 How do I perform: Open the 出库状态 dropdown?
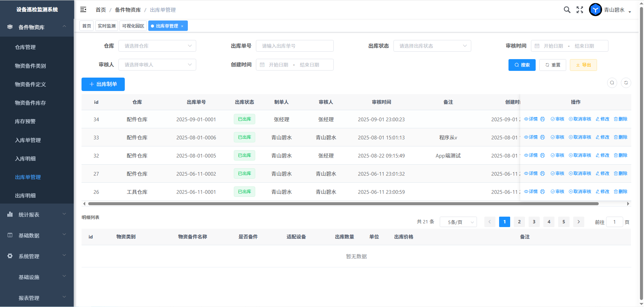432,46
